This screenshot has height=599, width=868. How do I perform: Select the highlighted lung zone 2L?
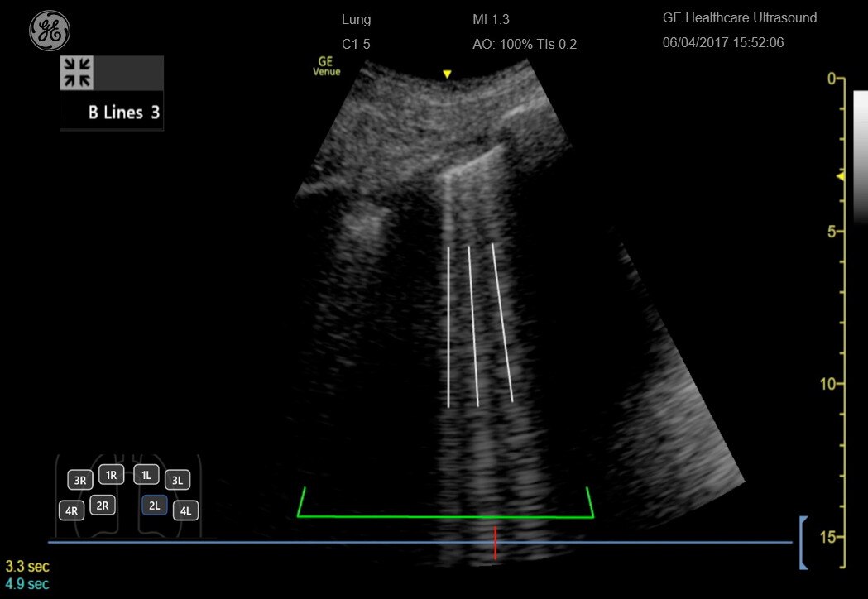[x=155, y=505]
